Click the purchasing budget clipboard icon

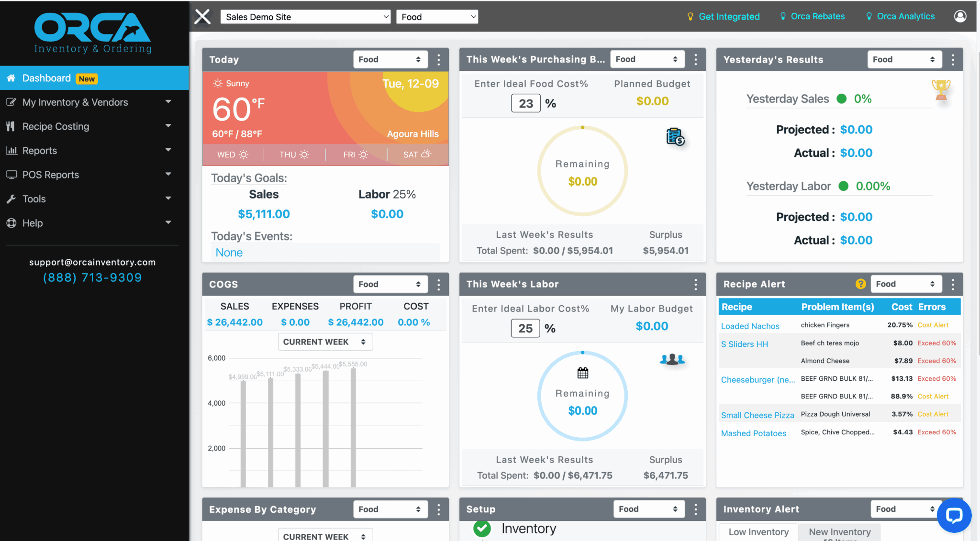[x=675, y=137]
